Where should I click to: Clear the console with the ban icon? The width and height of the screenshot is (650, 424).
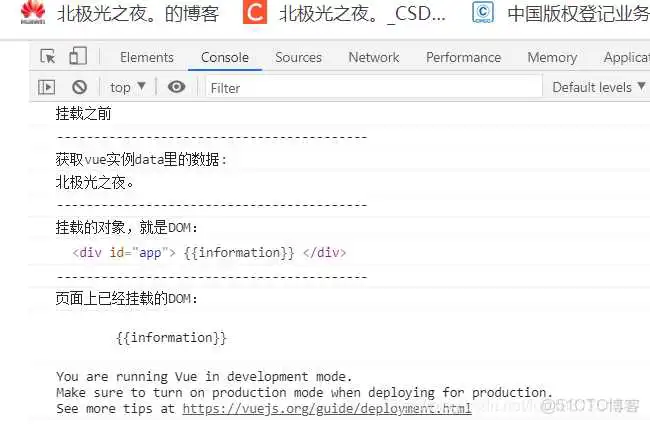click(79, 87)
